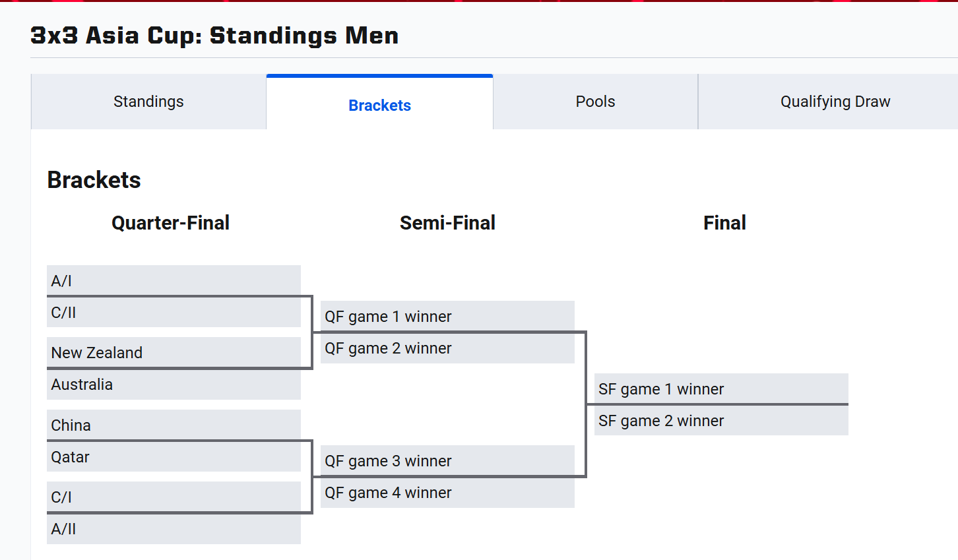This screenshot has width=958, height=560.
Task: Open the Qualifying Draw tab
Action: (835, 102)
